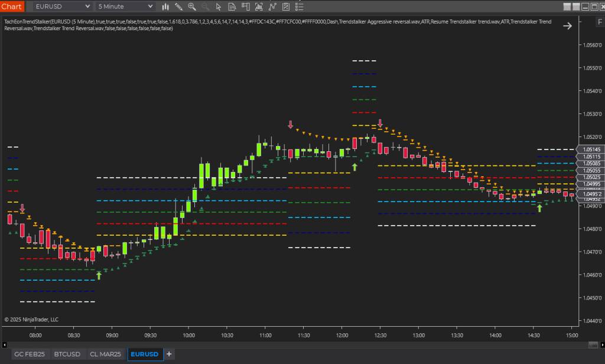Click the 1.05145 price marker on axis
605x364 pixels.
point(591,149)
